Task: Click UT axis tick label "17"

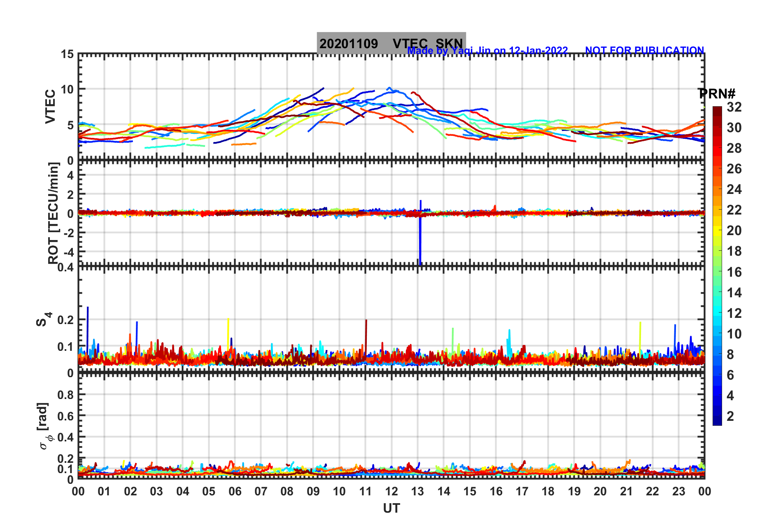Action: coord(522,491)
